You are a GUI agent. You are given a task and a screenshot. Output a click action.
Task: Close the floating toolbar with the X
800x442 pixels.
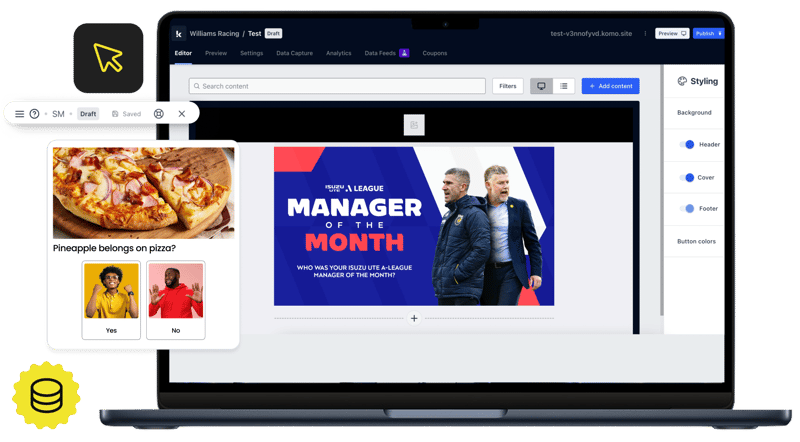point(182,114)
